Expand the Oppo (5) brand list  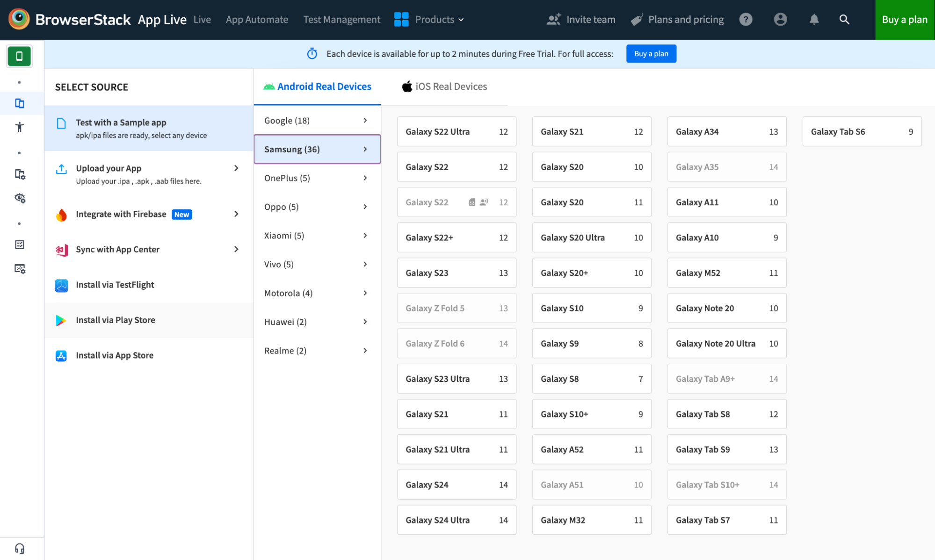[317, 207]
